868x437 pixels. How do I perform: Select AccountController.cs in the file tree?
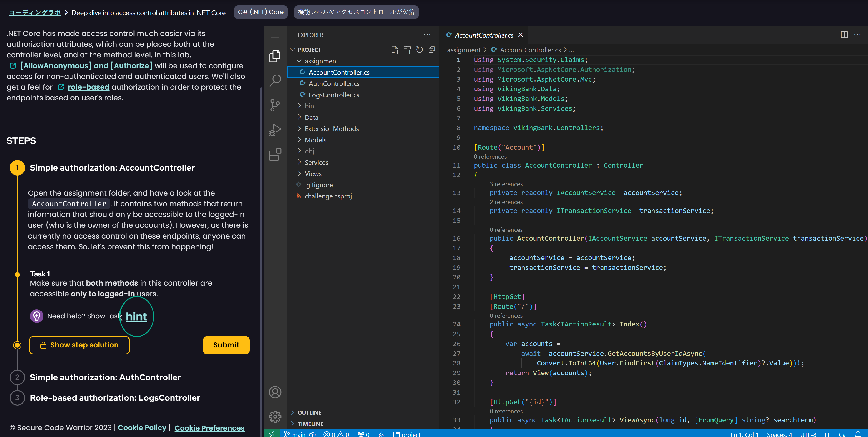coord(363,72)
